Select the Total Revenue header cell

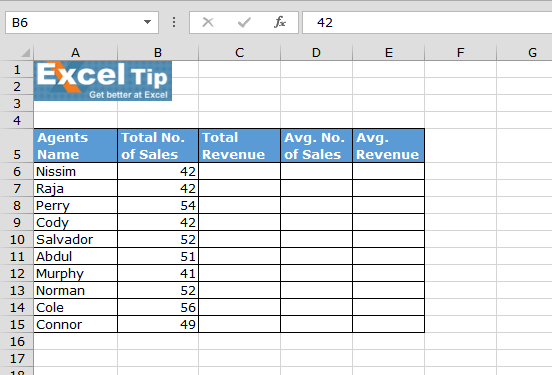click(239, 146)
